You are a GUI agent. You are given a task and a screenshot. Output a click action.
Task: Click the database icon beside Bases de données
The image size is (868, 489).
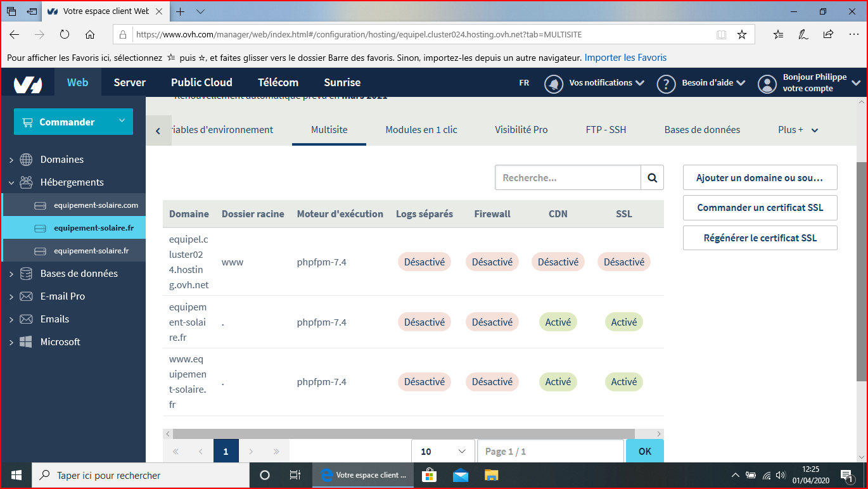click(26, 274)
